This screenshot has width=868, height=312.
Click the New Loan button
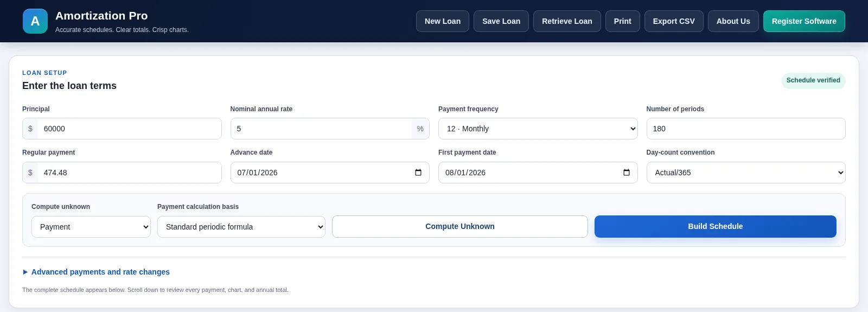coord(443,21)
